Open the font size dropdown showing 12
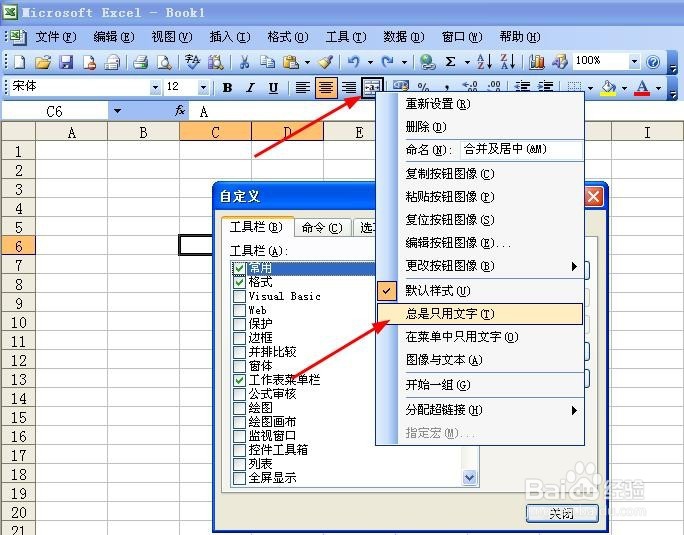 [203, 88]
